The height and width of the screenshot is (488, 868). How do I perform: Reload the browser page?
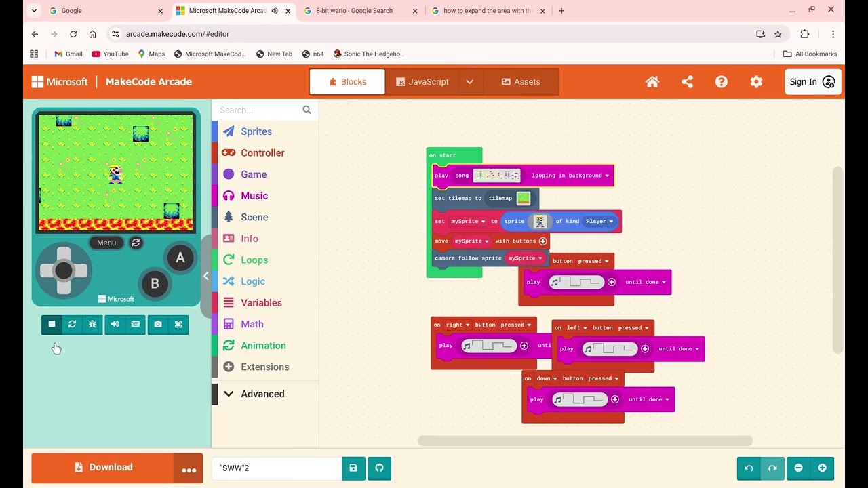[x=73, y=34]
